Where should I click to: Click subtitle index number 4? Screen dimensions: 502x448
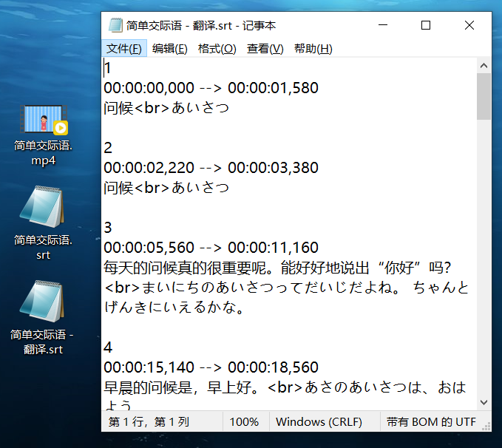tap(108, 347)
